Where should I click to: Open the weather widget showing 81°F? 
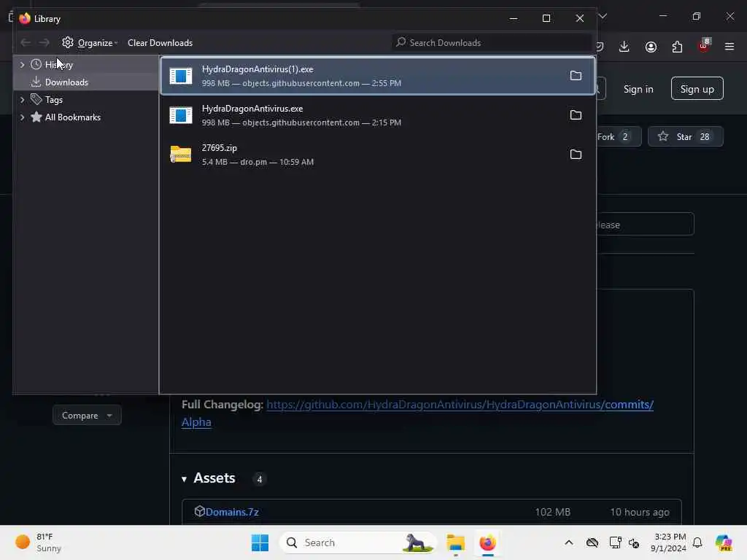pos(39,542)
